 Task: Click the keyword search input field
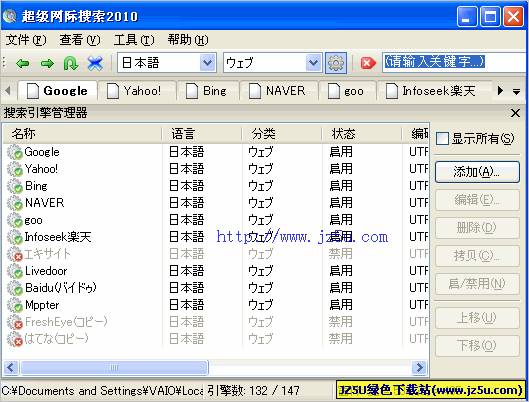[x=454, y=62]
